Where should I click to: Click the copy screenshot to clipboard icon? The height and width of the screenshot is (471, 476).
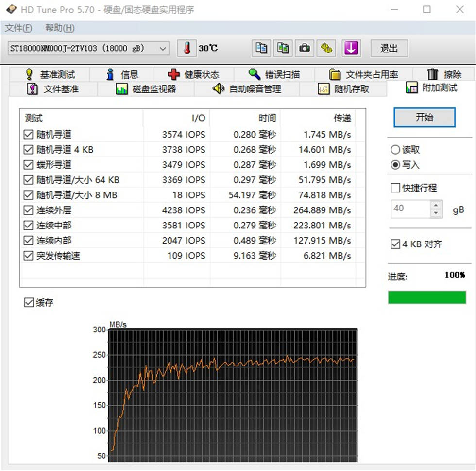tap(283, 48)
